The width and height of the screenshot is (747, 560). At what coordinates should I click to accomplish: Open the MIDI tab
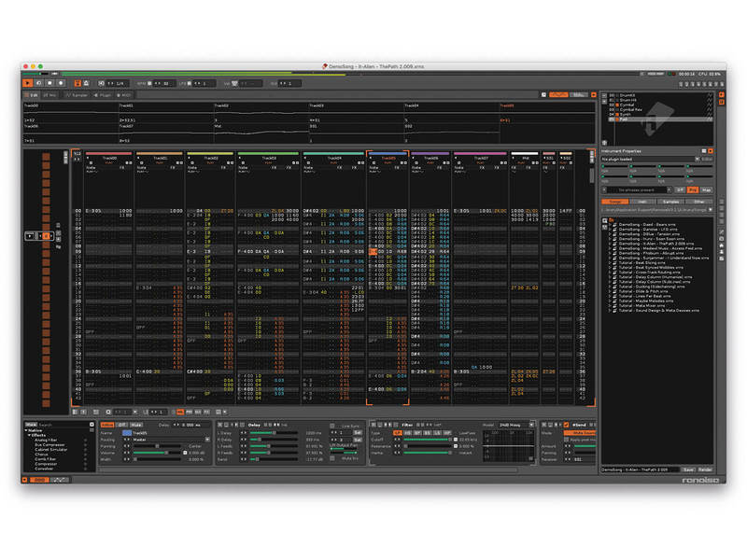[124, 95]
